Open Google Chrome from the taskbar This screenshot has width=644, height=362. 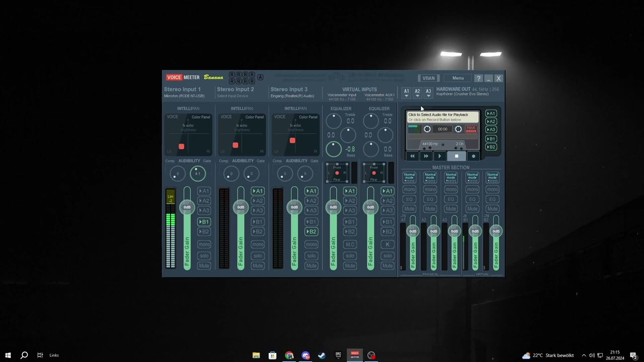point(289,355)
